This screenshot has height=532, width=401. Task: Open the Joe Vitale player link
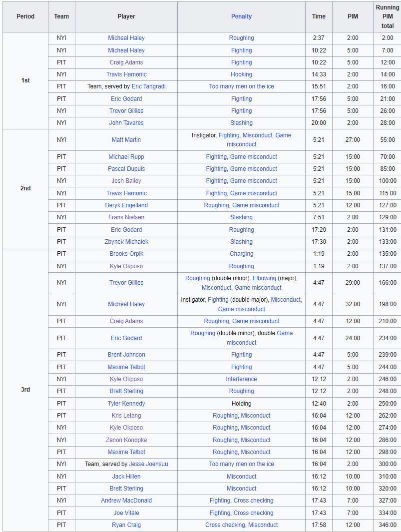click(x=126, y=513)
